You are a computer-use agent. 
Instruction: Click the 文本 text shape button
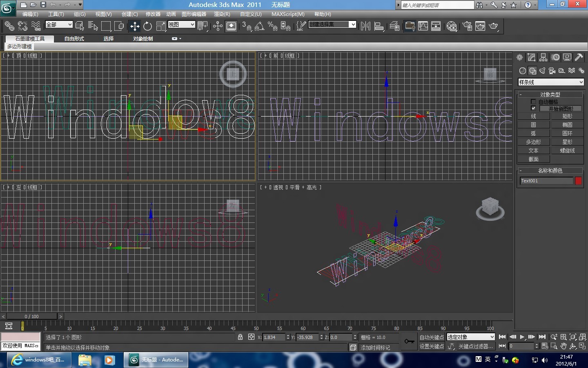[533, 150]
